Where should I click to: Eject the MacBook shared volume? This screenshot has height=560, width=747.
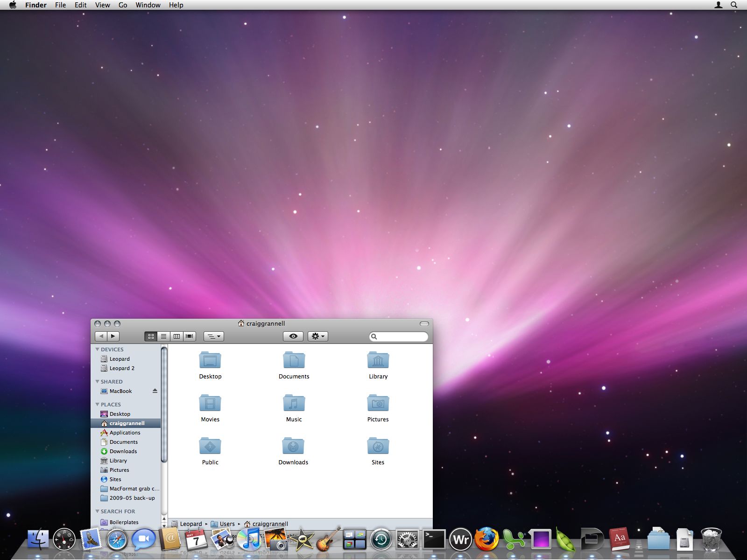(x=155, y=391)
